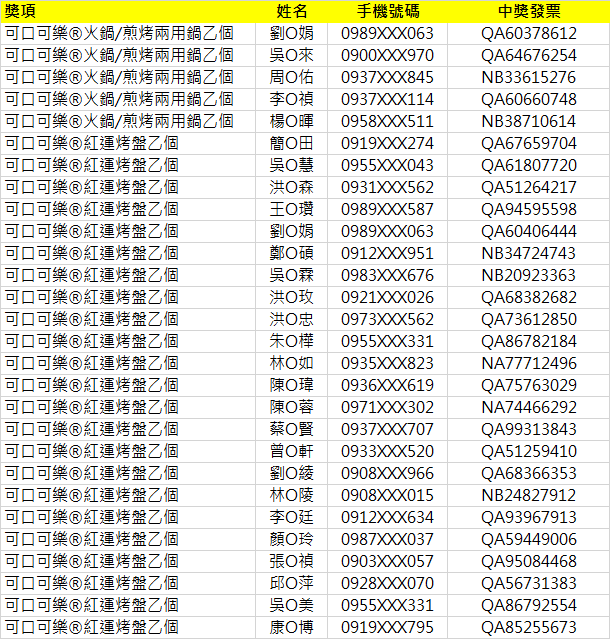Screen dimensions: 610x639
Task: Click phone number 0928XXX070
Action: [387, 583]
